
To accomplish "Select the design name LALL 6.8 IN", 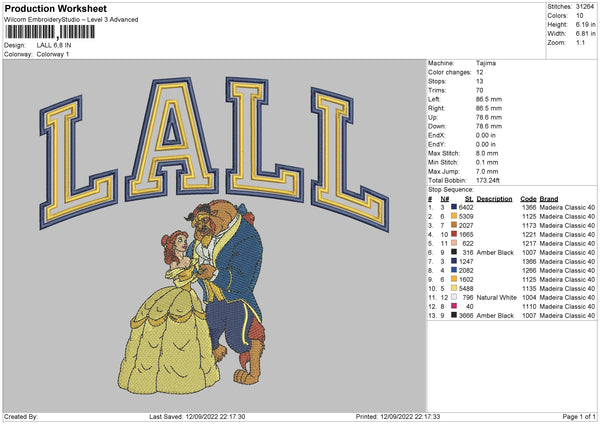I will (x=54, y=45).
